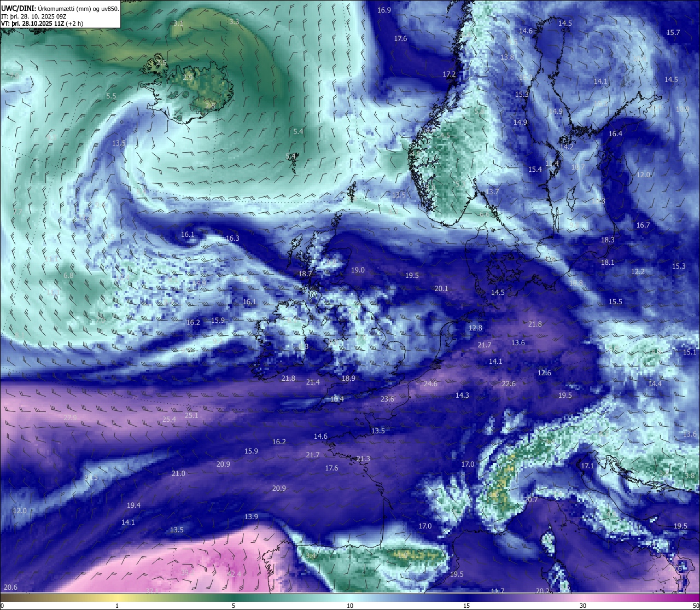Click the map value 23.6

click(387, 399)
